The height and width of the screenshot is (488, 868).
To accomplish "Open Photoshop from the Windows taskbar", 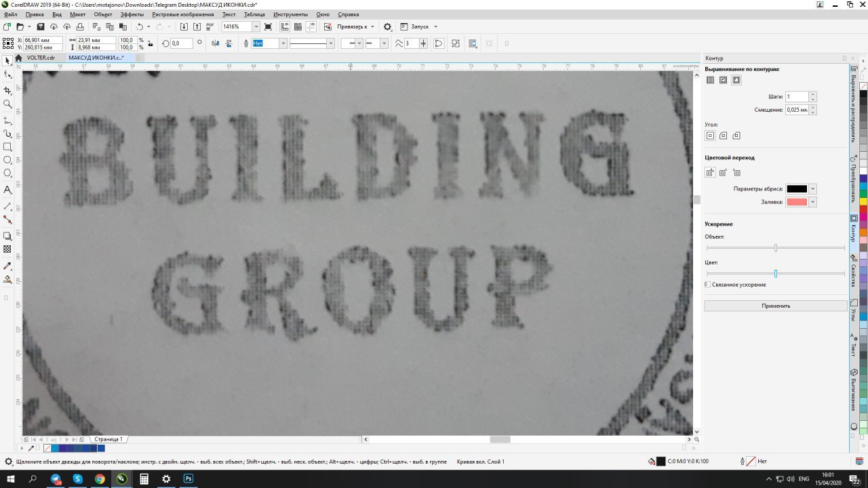I will [189, 479].
